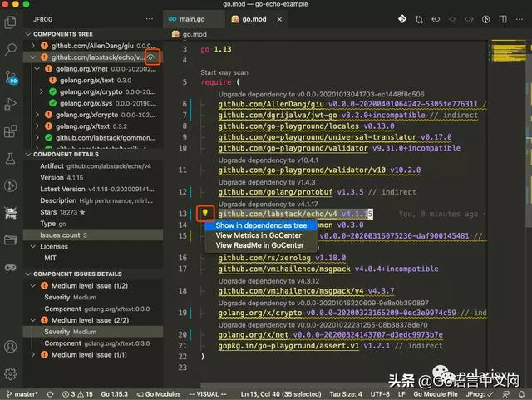Click Upgrade dependency to v10.4.1 code lens
This screenshot has width=532, height=400.
268,160
